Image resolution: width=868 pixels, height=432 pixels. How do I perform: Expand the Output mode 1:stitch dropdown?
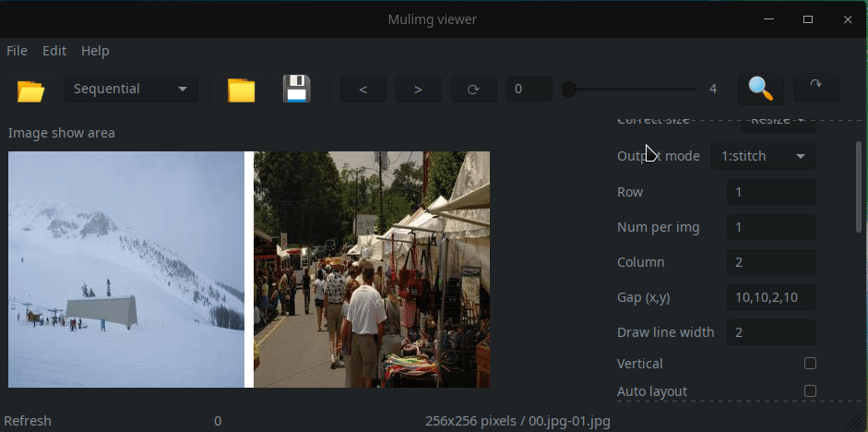point(764,156)
